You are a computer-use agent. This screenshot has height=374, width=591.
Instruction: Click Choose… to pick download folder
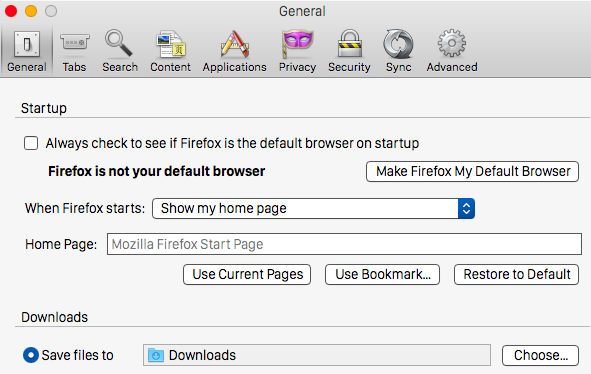coord(540,355)
